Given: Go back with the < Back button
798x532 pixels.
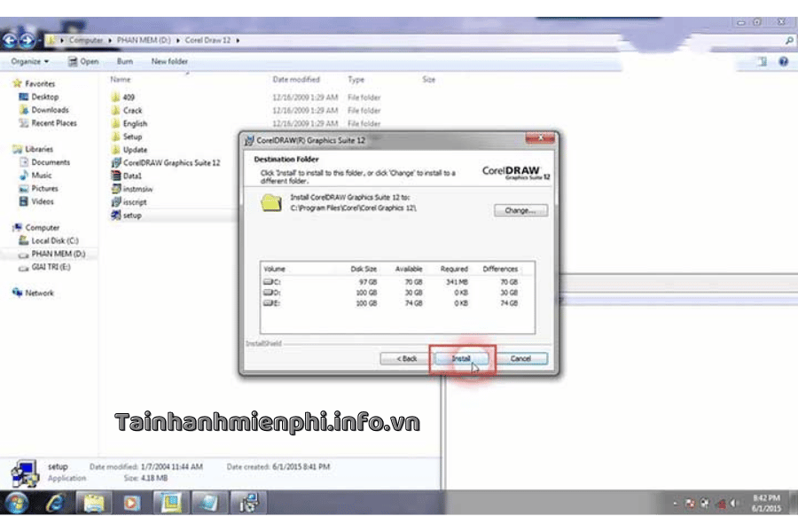Looking at the screenshot, I should pos(405,358).
